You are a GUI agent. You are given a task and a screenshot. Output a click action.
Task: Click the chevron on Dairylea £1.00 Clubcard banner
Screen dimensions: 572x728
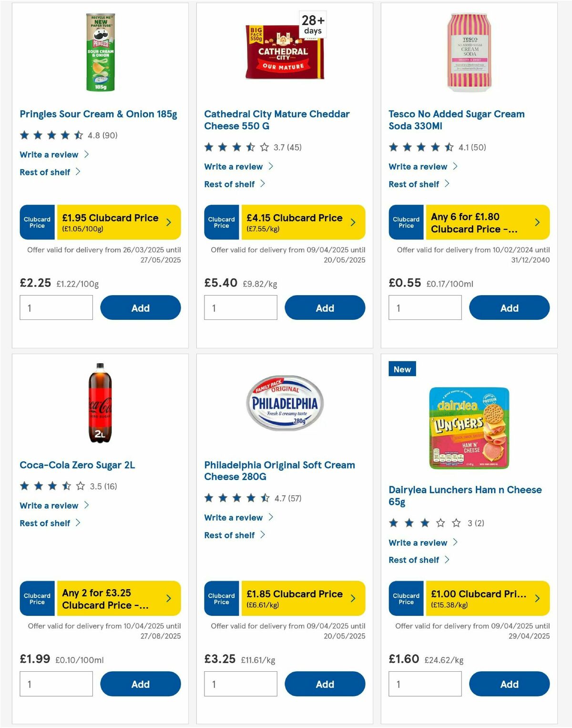(538, 598)
